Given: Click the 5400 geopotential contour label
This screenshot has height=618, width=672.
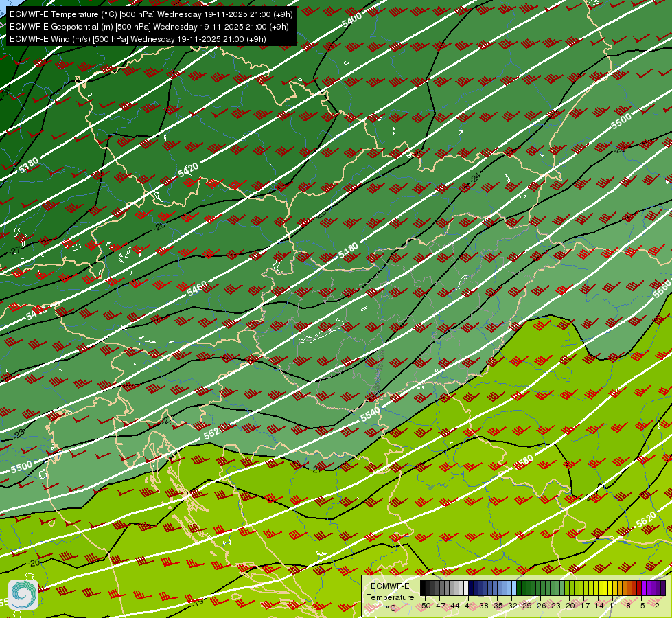Looking at the screenshot, I should [352, 20].
